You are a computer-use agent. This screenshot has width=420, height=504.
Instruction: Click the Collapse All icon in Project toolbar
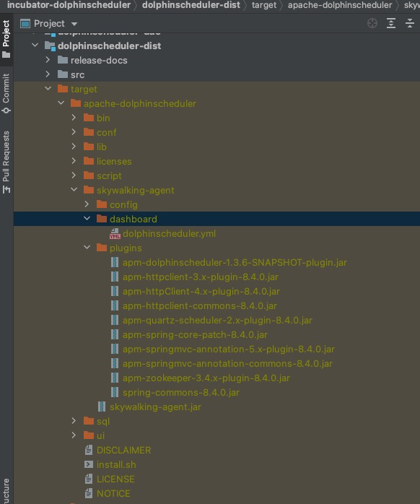[x=410, y=23]
